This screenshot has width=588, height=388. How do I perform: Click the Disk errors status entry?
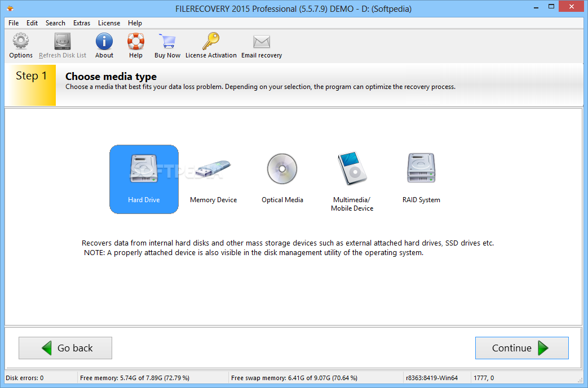tap(25, 378)
